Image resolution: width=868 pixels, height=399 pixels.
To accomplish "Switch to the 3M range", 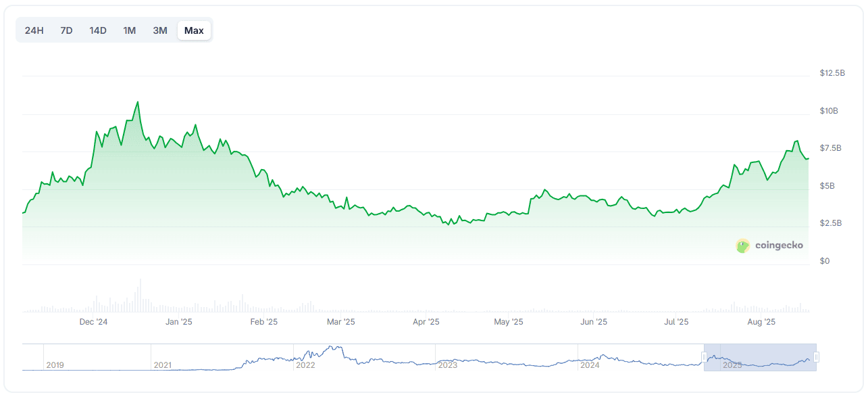I will click(160, 30).
